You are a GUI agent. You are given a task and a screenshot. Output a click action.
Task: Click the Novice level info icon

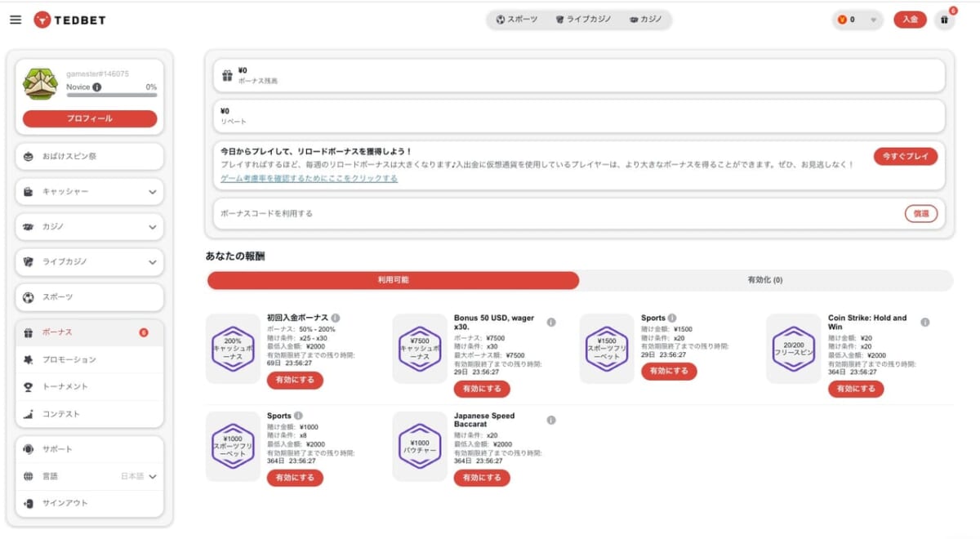[x=97, y=87]
